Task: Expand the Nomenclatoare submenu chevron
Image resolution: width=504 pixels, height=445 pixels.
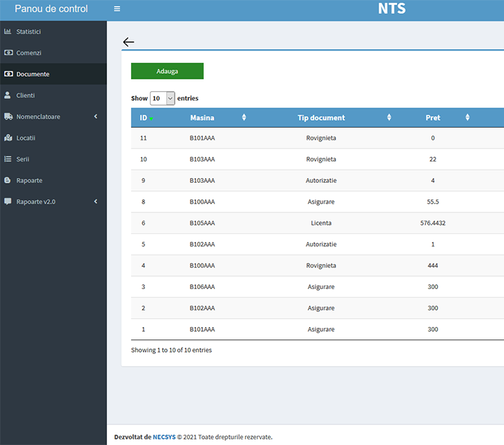Action: coord(95,117)
